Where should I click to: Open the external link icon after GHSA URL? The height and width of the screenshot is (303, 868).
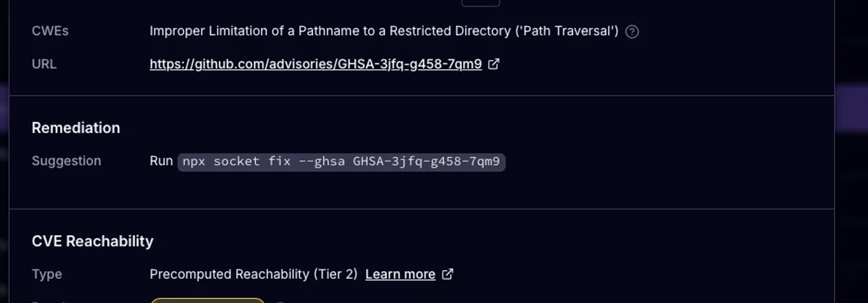[494, 64]
